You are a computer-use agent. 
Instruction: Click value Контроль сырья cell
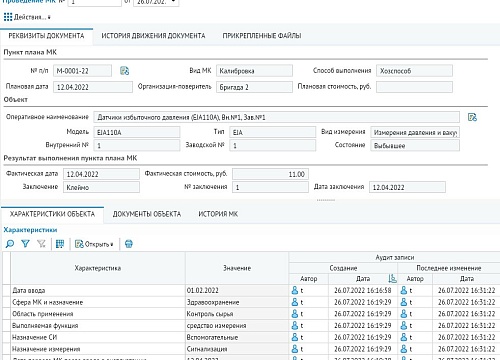click(x=237, y=314)
